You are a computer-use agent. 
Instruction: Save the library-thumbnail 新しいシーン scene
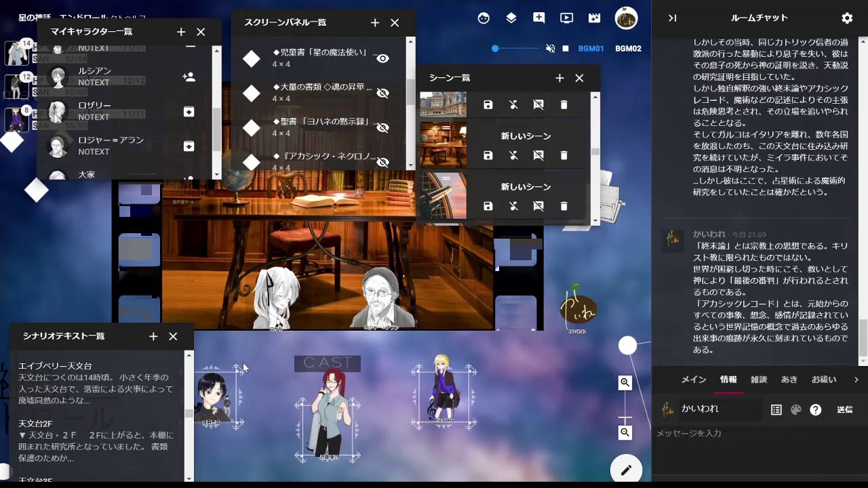point(488,156)
